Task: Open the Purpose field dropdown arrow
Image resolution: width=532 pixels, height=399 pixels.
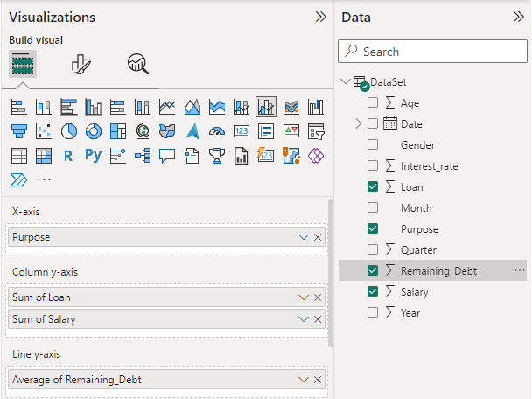Action: coord(304,236)
